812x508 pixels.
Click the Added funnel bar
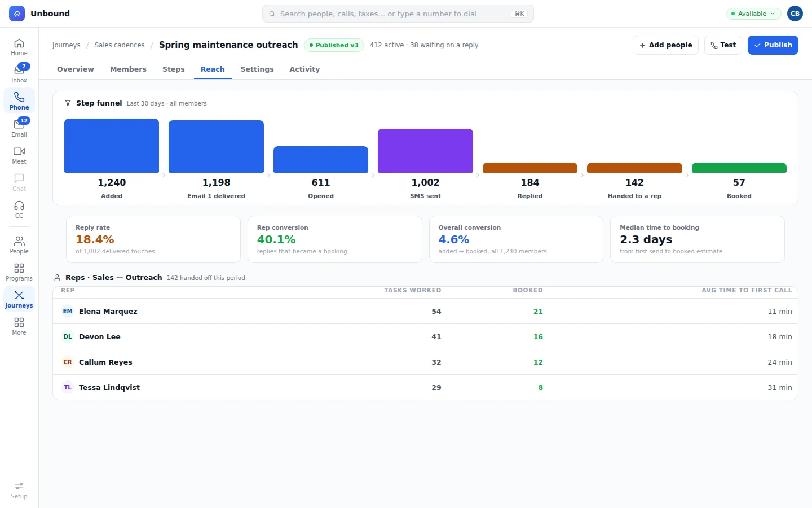(x=112, y=146)
